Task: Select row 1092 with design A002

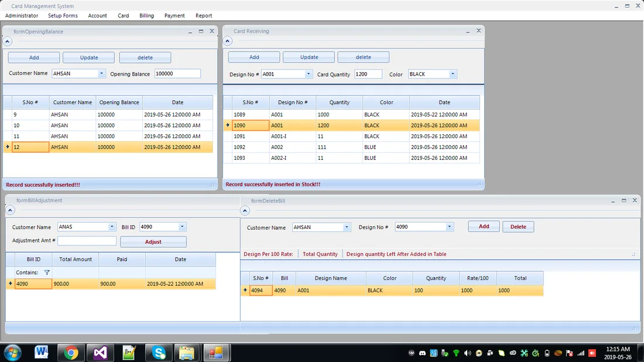Action: [x=352, y=147]
